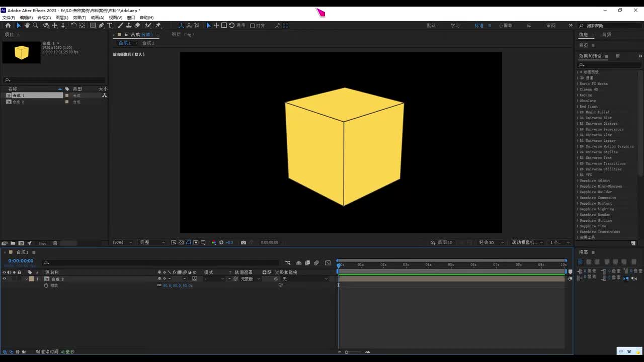Select the Brush tool
644x362 pixels.
(121, 25)
